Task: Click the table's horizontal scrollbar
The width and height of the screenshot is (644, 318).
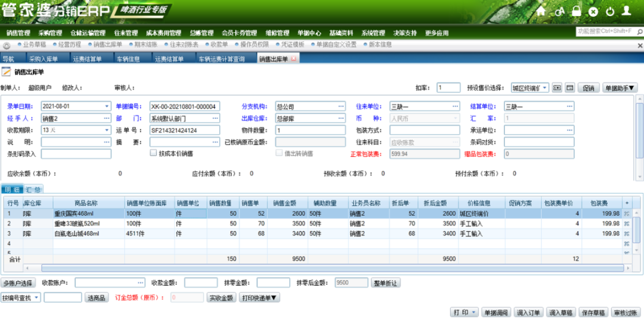Action: 333,268
